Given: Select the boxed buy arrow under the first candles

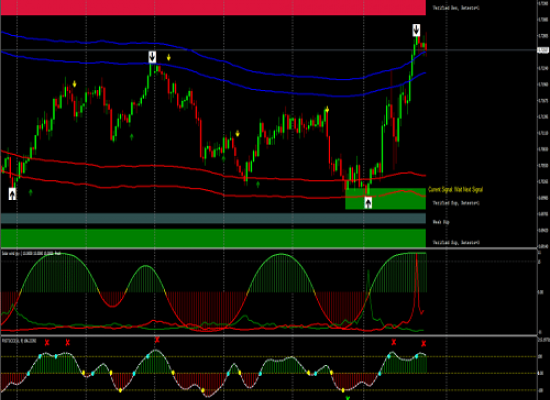Looking at the screenshot, I should click(12, 194).
